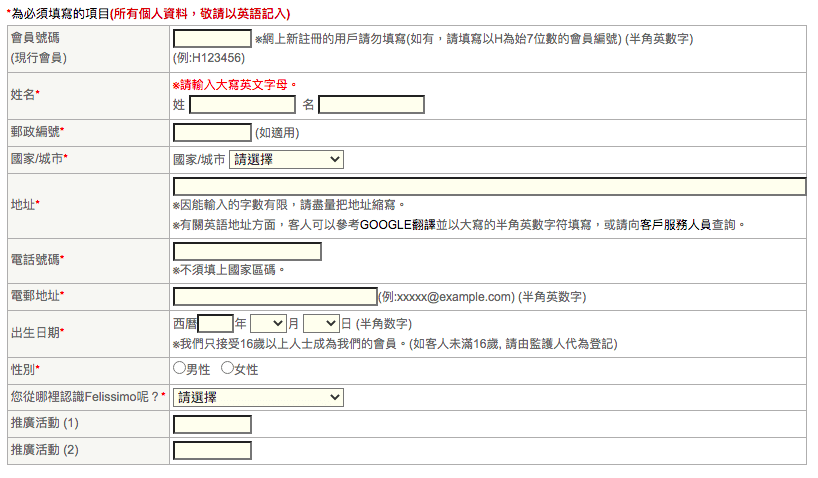Viewport: 818px width, 478px height.
Task: Click the 不須填上國家區碼 phone note
Action: (x=229, y=270)
